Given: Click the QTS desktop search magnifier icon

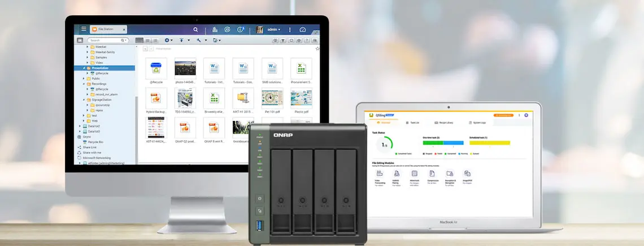Looking at the screenshot, I should click(x=195, y=29).
